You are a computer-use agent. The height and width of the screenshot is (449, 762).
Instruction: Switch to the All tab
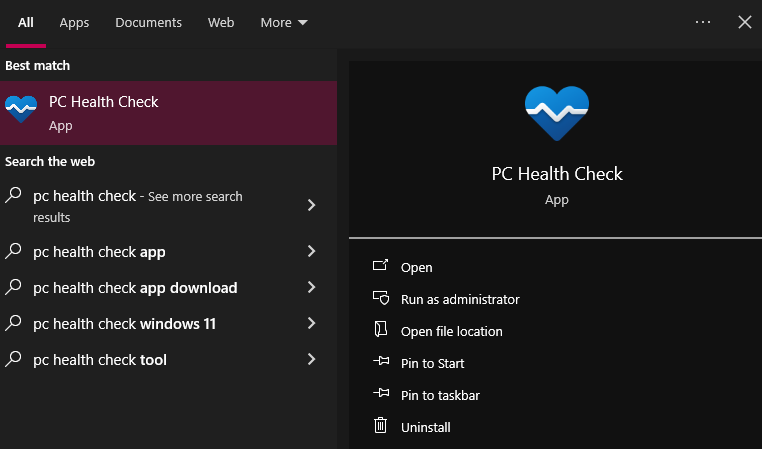click(26, 23)
